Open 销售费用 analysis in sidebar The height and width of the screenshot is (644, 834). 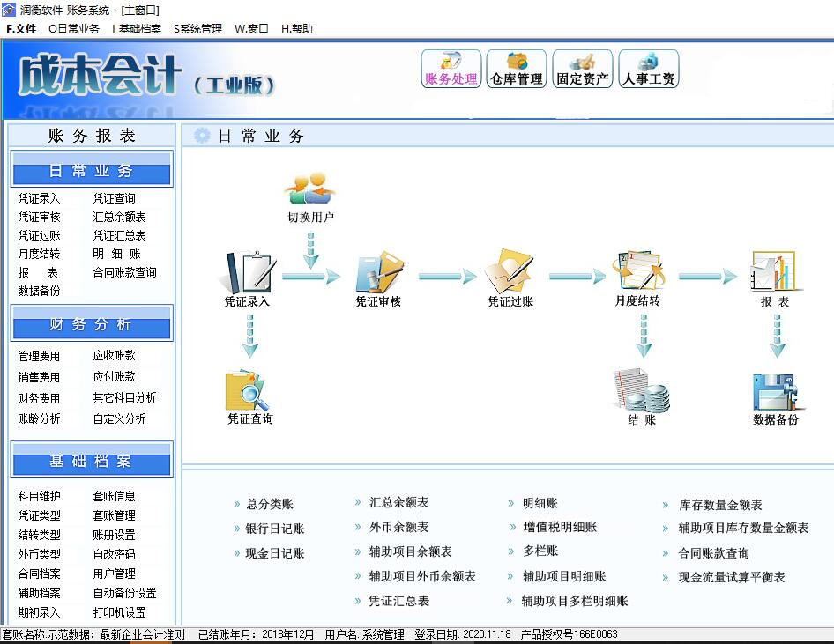click(x=39, y=377)
